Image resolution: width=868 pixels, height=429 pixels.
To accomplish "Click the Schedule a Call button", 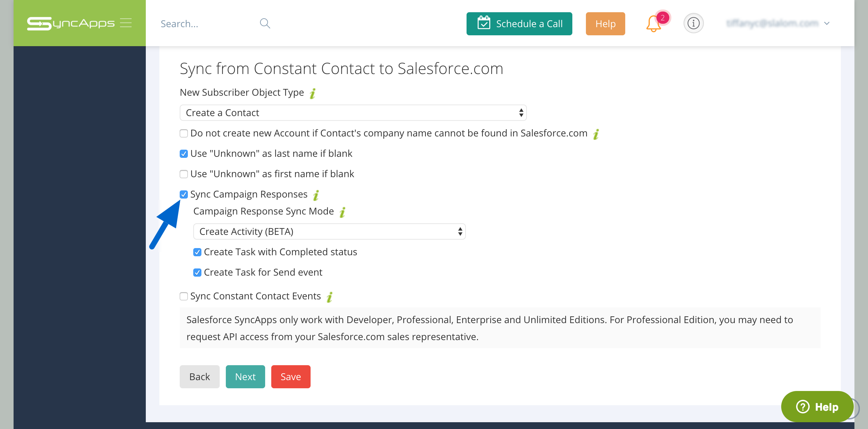I will pos(519,24).
